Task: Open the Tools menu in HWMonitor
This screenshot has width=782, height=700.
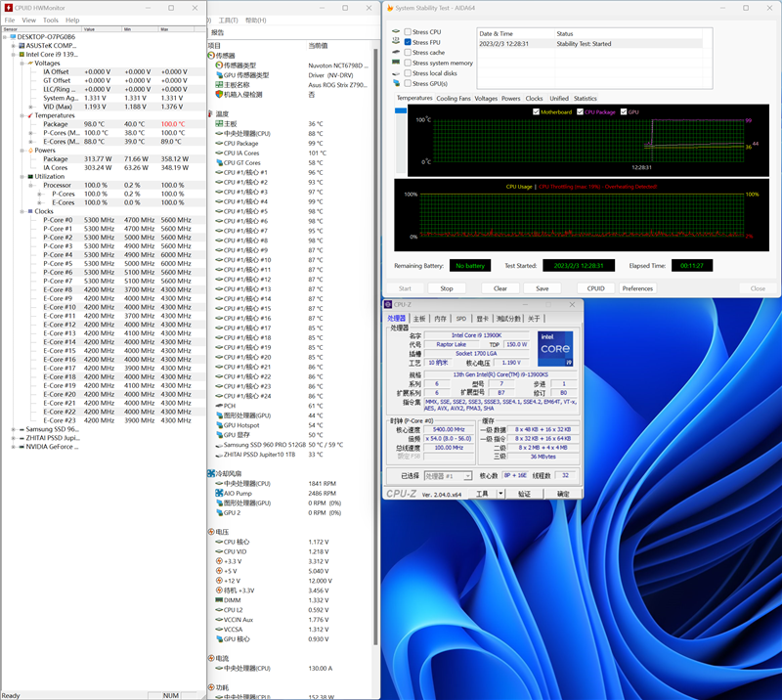Action: coord(51,19)
